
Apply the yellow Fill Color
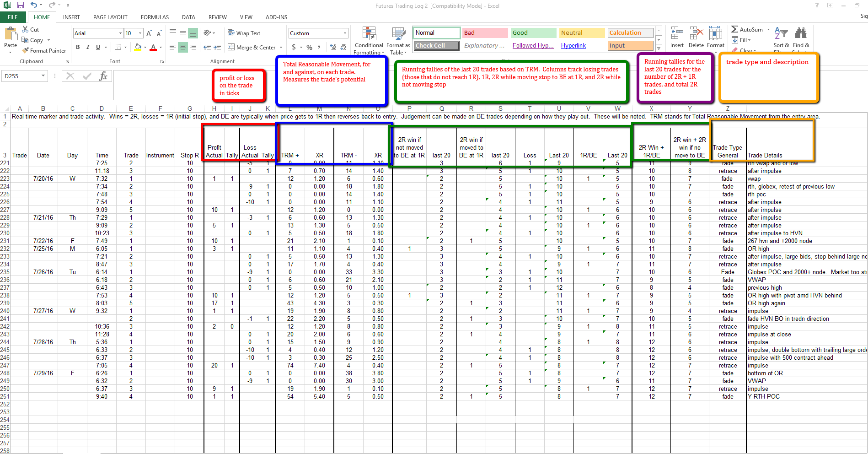(x=138, y=47)
